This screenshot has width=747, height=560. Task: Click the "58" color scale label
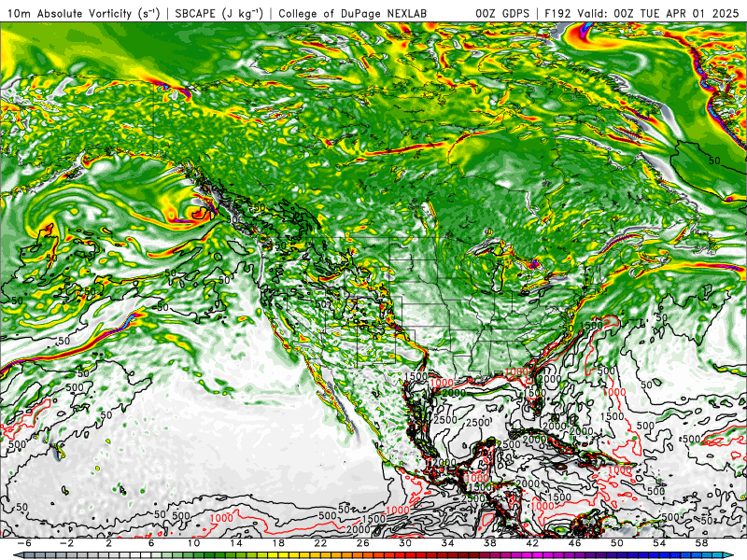702,543
